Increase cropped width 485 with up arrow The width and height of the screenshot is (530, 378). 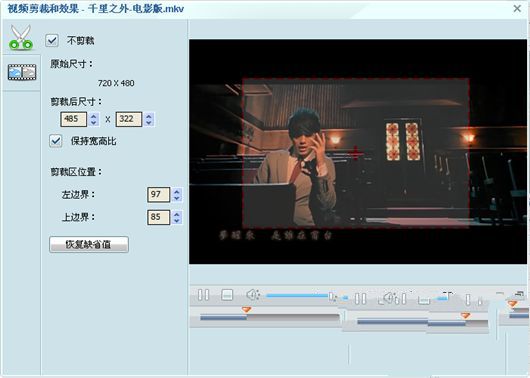(94, 116)
